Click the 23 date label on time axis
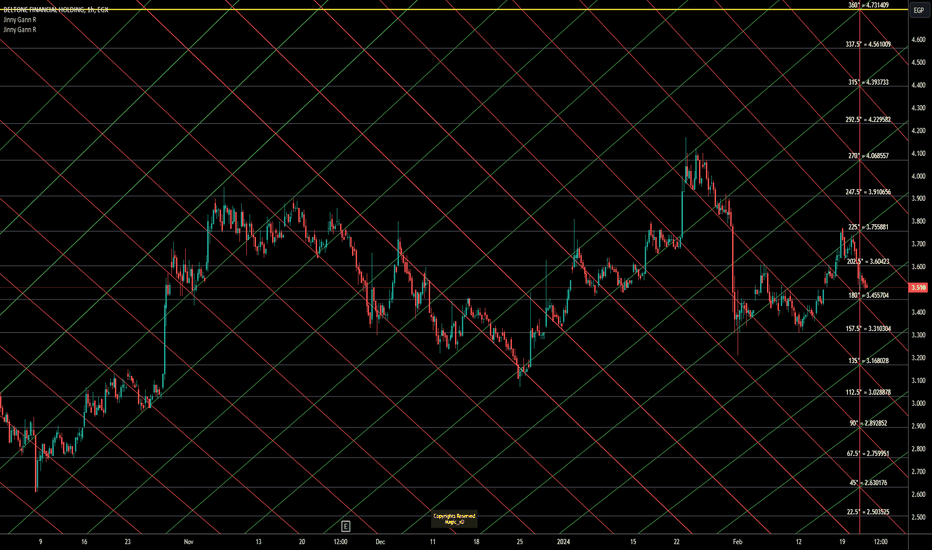 128,542
